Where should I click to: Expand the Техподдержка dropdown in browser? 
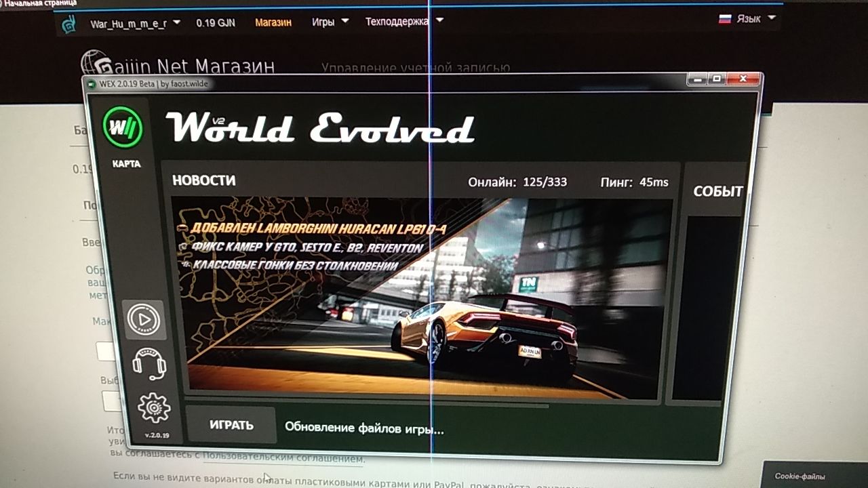click(x=404, y=21)
